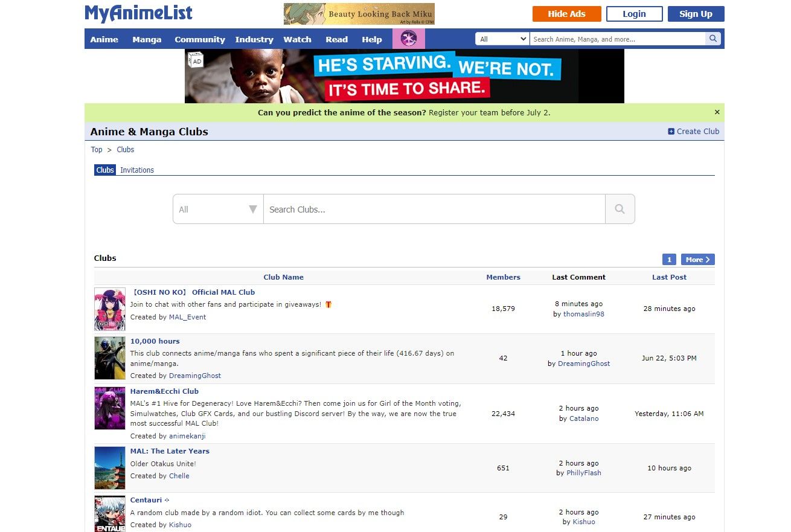Click the 18,579 members count
This screenshot has height=532, width=791.
tap(503, 309)
